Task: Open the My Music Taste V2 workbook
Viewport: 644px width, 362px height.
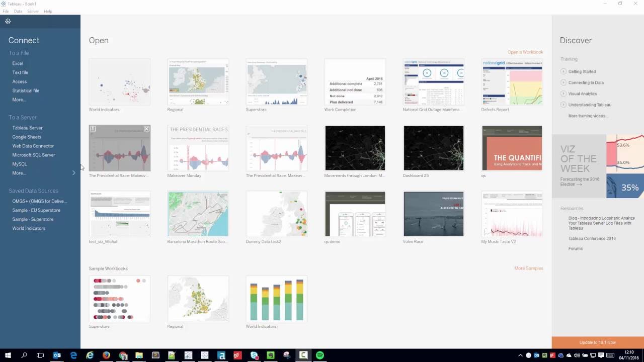Action: click(512, 214)
